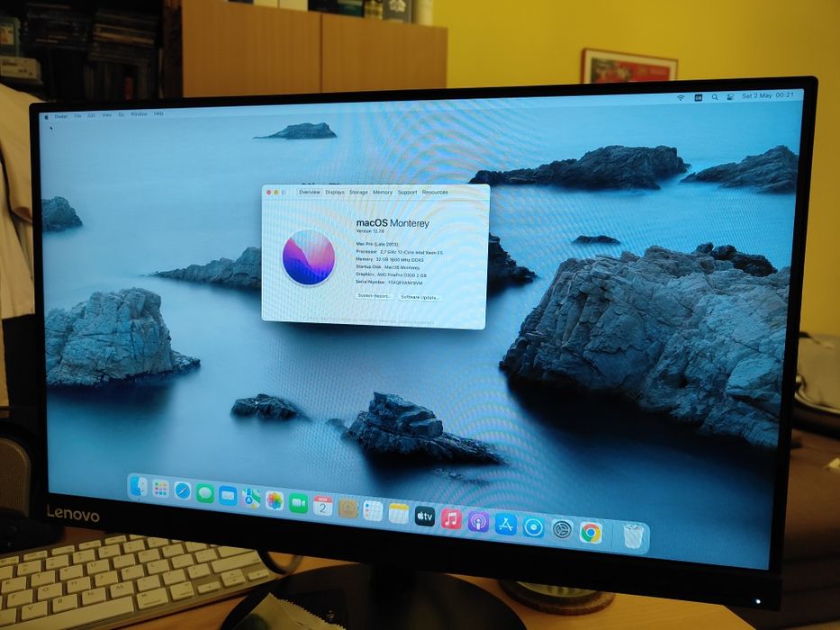Open the App Store in Dock
The image size is (840, 630).
coord(506,525)
